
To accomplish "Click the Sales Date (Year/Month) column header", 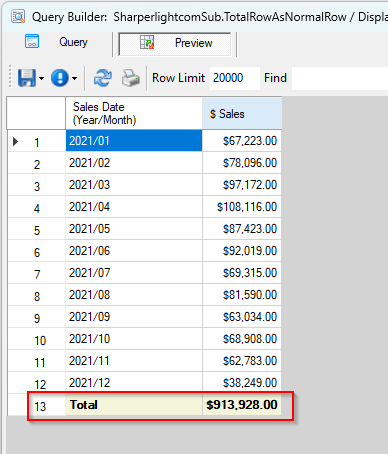I will click(134, 113).
